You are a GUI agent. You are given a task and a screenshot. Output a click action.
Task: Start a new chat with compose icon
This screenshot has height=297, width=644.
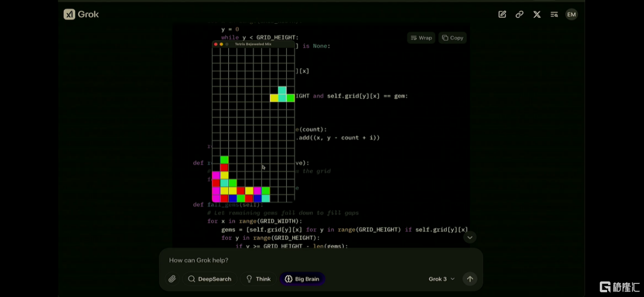coord(502,14)
